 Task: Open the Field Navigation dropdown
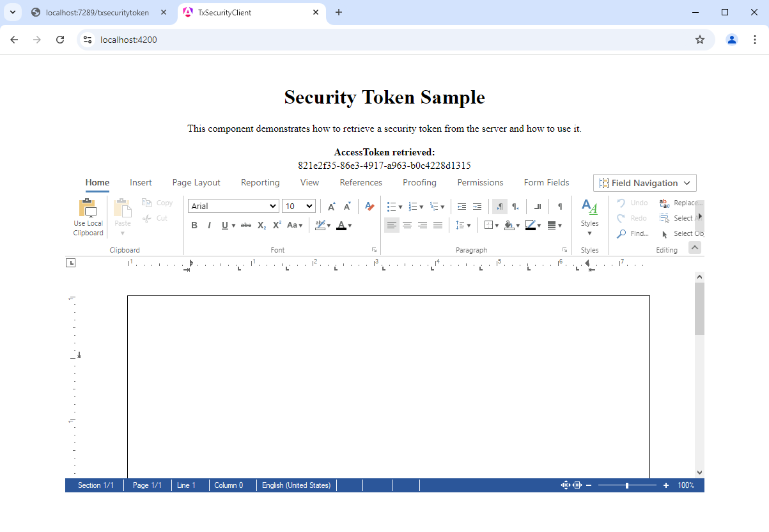coord(645,183)
